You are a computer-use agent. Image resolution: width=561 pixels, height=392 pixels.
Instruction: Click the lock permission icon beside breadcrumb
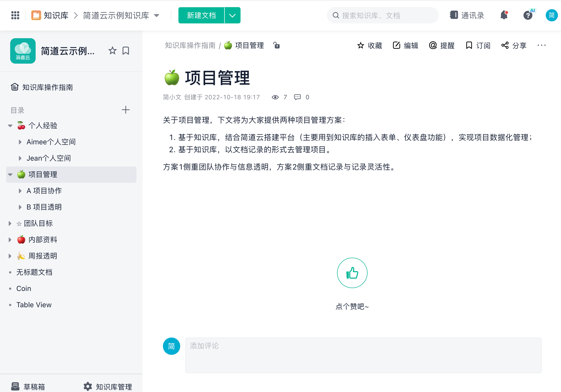tap(276, 45)
